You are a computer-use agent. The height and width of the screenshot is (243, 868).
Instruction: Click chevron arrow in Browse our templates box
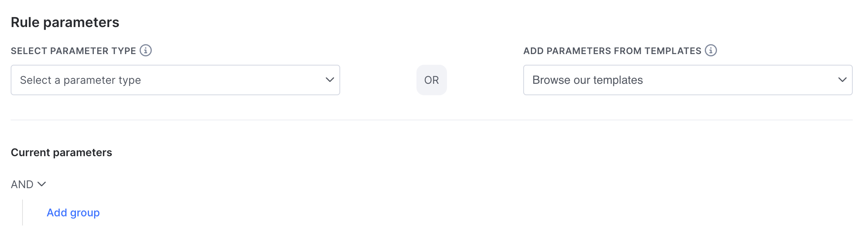click(x=842, y=80)
